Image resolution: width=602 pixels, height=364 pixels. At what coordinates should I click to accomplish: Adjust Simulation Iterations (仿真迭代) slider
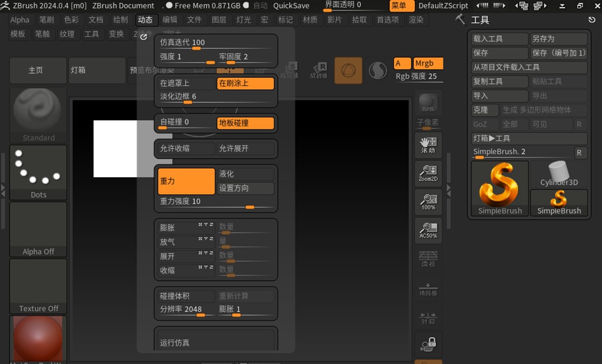(216, 43)
